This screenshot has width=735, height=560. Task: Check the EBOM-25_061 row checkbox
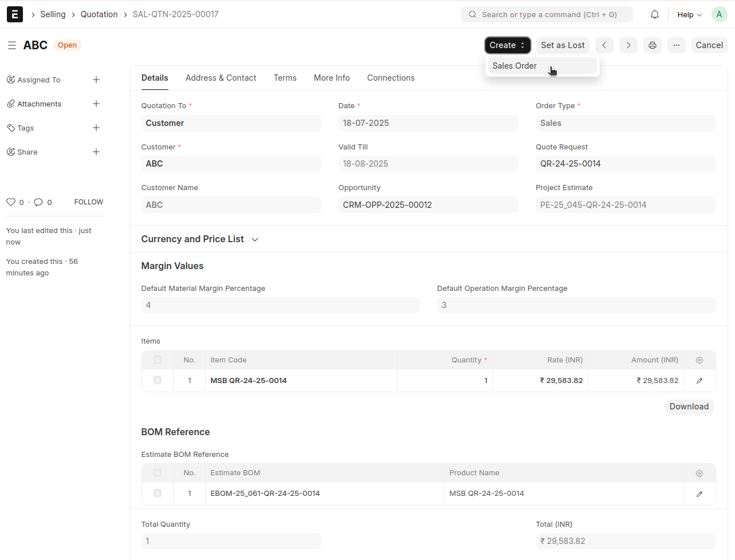coord(158,494)
